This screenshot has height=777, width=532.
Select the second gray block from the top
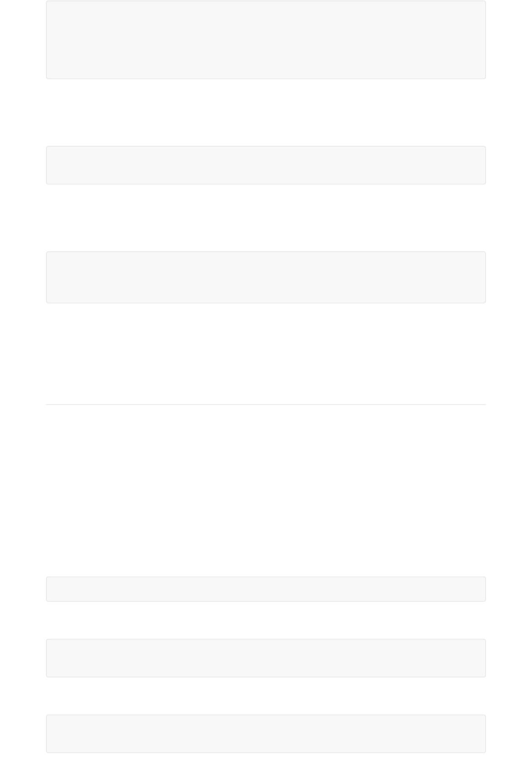point(266,165)
